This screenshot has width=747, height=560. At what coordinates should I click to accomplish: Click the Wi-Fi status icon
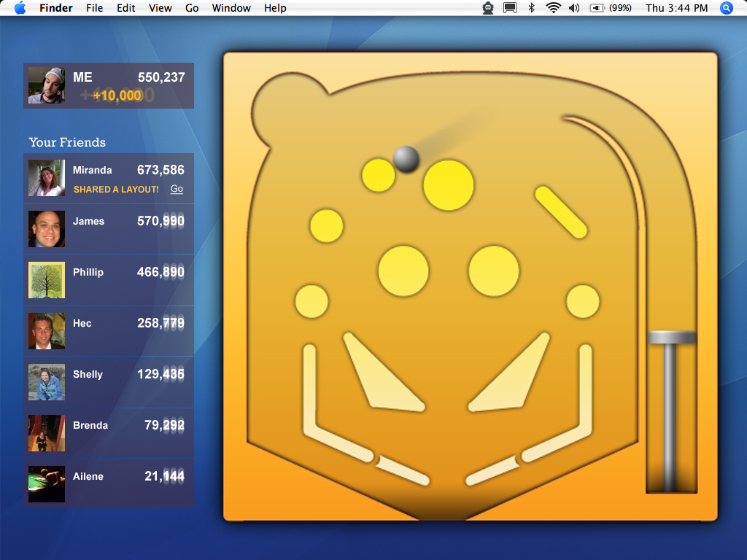coord(553,8)
